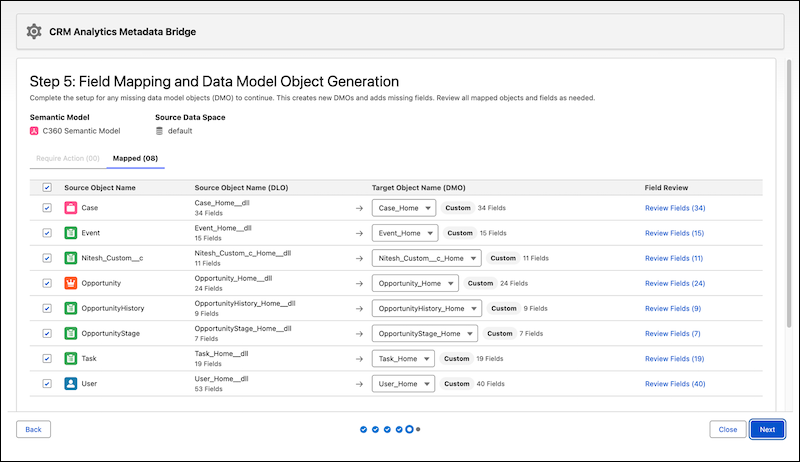Click the Close button
The height and width of the screenshot is (462, 800).
pos(728,429)
